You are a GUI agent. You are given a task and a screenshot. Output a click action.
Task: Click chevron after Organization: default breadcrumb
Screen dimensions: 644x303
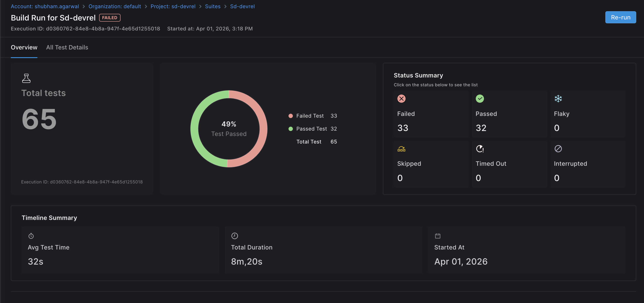coord(146,7)
